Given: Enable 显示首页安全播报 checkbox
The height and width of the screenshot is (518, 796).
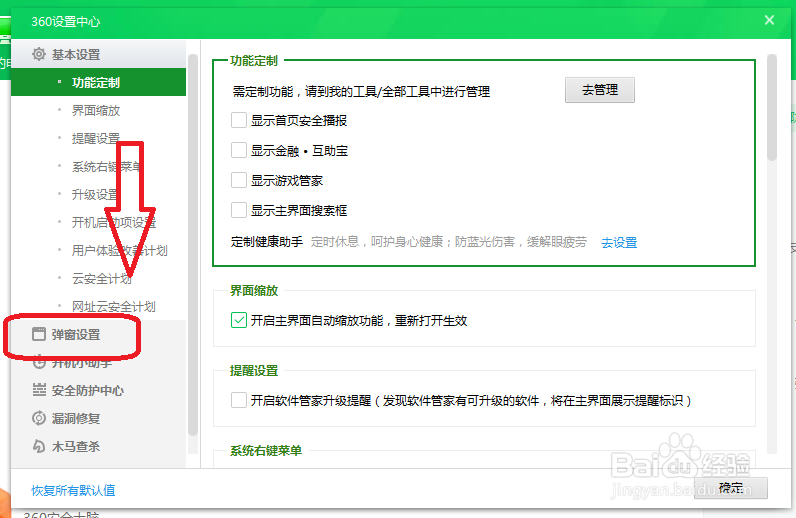Looking at the screenshot, I should [239, 120].
